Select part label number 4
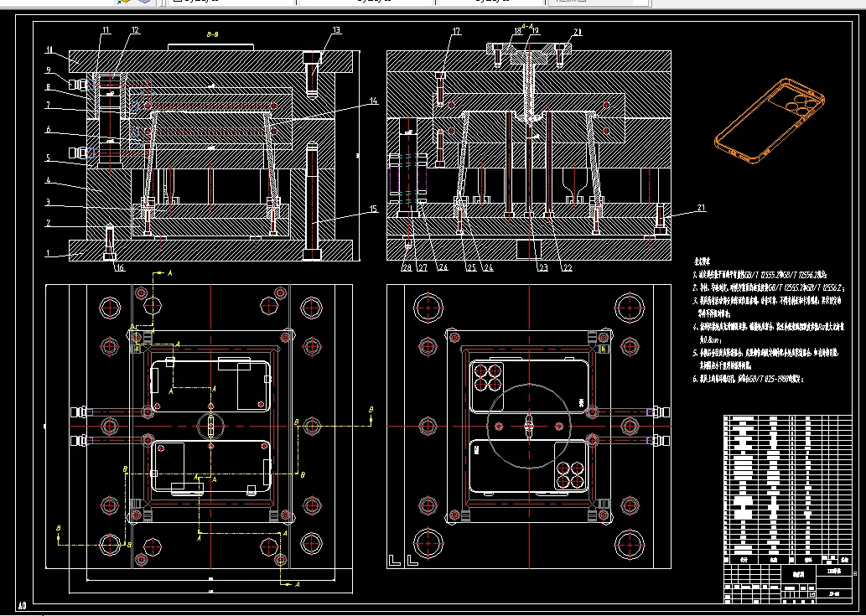This screenshot has width=866, height=616. [x=49, y=180]
